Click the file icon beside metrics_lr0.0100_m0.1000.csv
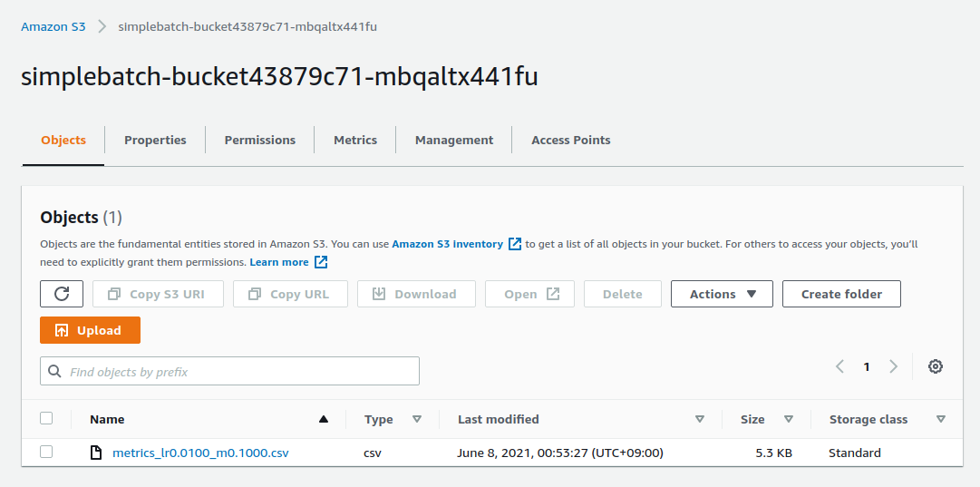 click(x=96, y=453)
